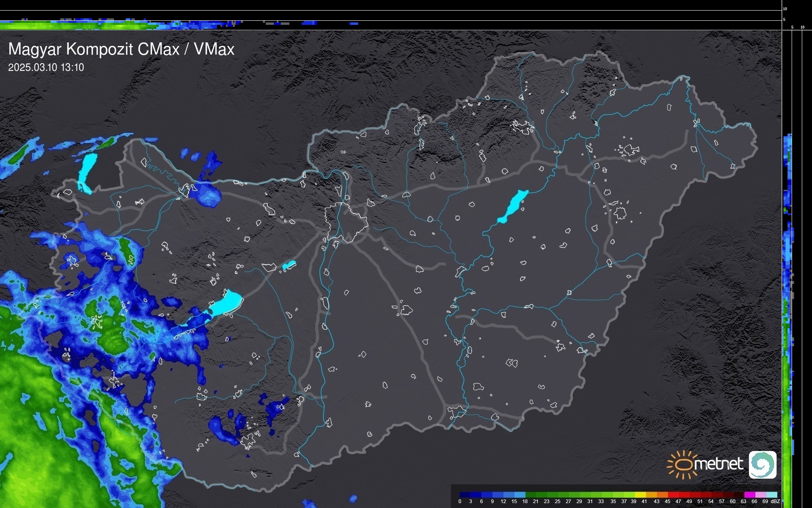The width and height of the screenshot is (812, 508).
Task: Click the top VMax cross-section strip
Action: coord(122,25)
